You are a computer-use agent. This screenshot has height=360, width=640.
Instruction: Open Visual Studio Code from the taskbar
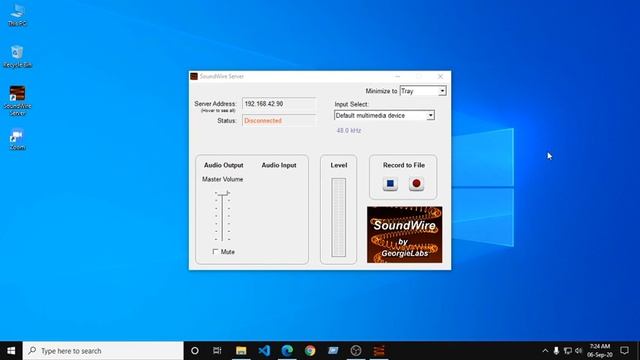coord(264,351)
